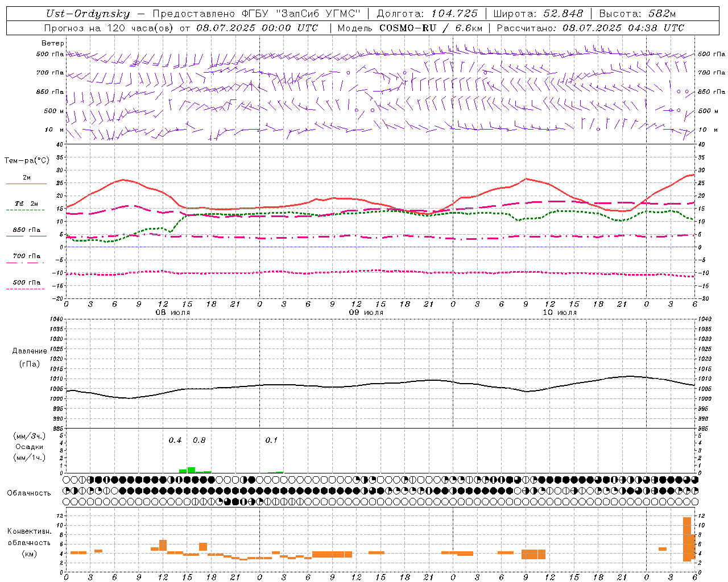Click the 'Облачность' cloud cover label

(29, 493)
